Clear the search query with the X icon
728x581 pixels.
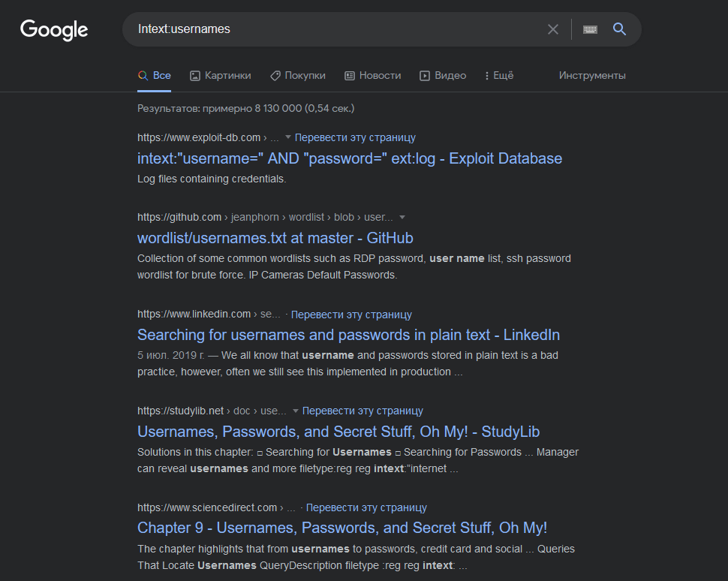coord(553,29)
